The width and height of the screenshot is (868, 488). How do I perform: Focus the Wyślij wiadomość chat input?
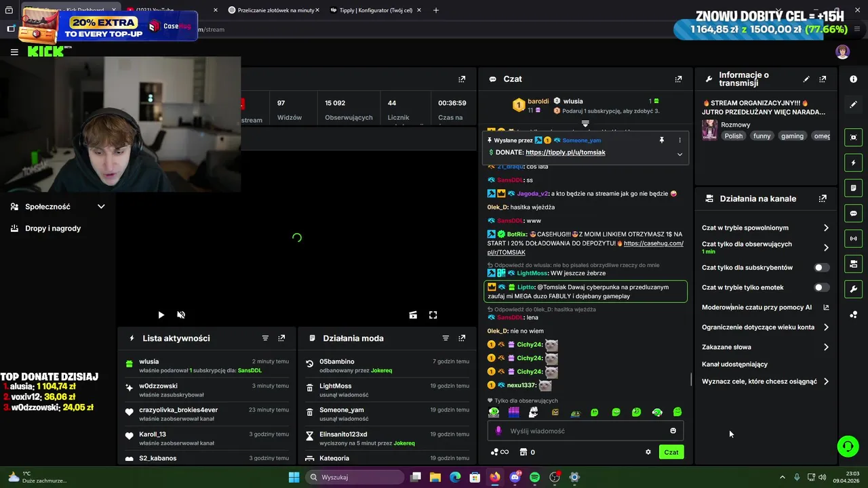(x=585, y=431)
